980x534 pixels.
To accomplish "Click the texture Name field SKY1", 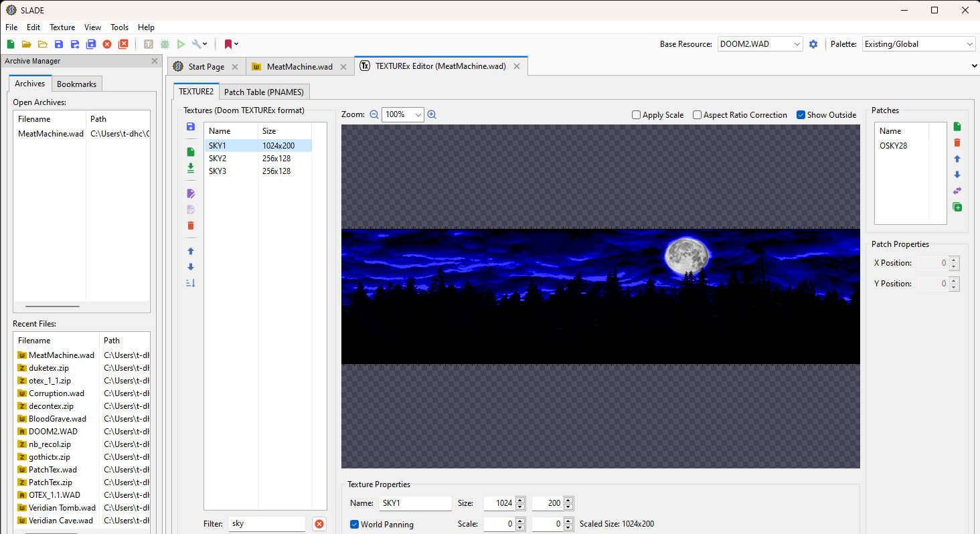I will [415, 503].
